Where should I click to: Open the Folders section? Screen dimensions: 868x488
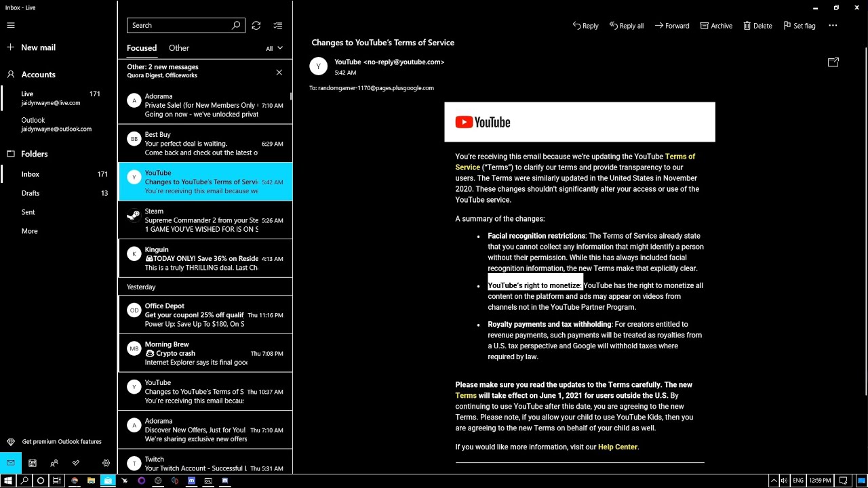pyautogui.click(x=27, y=154)
